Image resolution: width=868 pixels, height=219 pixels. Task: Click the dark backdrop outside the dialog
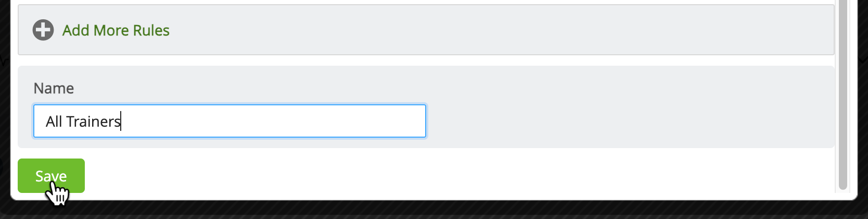[x=434, y=211]
